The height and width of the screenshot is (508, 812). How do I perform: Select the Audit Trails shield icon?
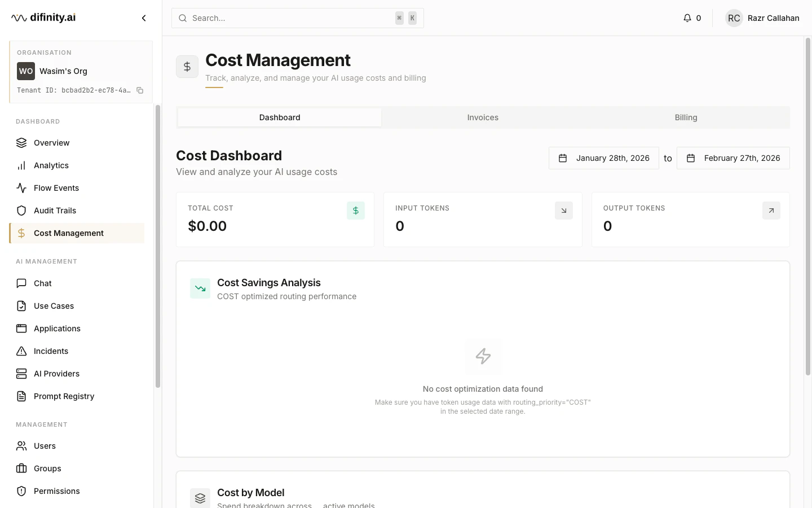coord(21,211)
